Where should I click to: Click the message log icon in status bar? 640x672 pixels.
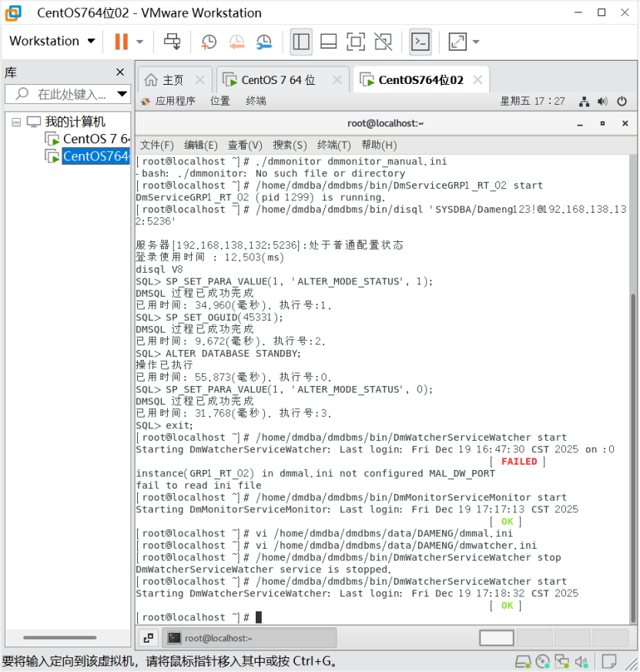click(x=608, y=662)
